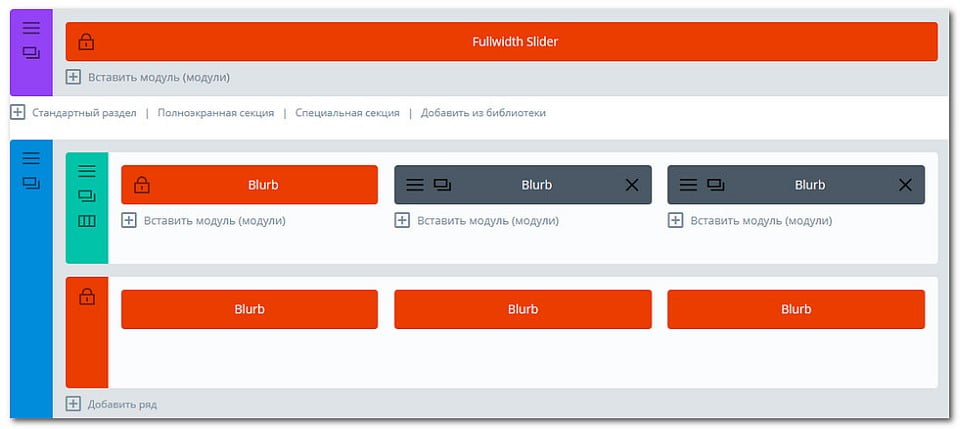
Task: Click Добавить из библиотеки link
Action: (x=483, y=113)
